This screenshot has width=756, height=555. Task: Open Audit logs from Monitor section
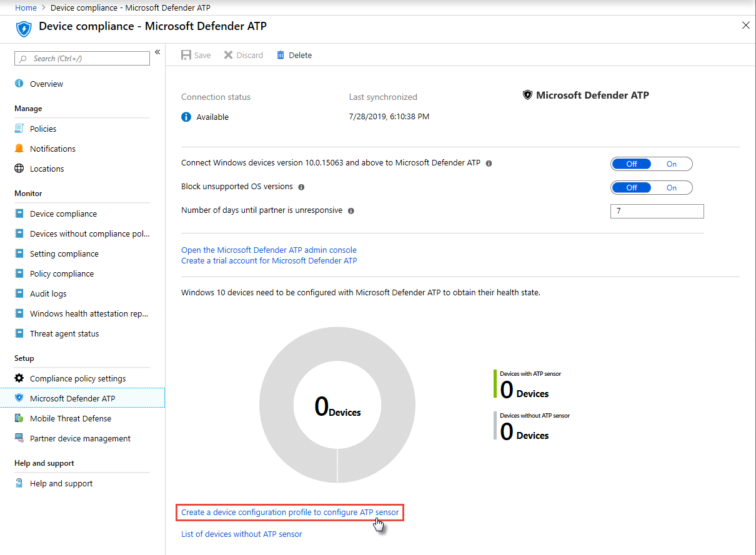pyautogui.click(x=48, y=293)
